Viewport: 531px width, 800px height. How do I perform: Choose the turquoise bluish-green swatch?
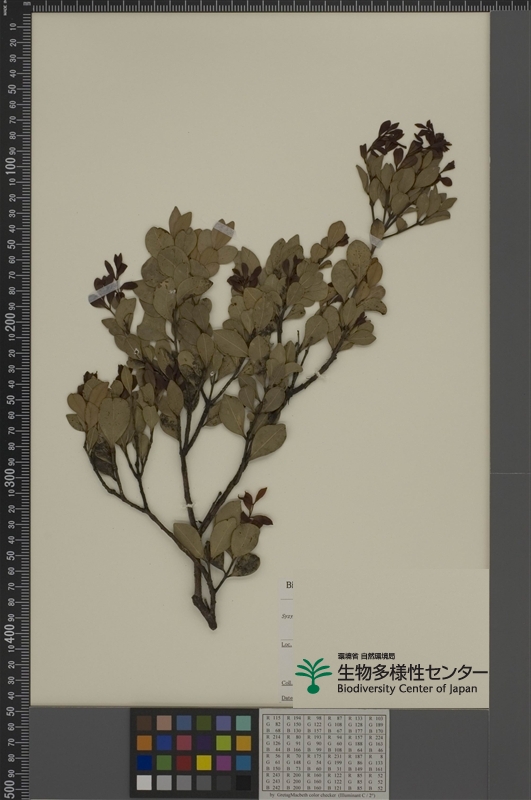[243, 723]
